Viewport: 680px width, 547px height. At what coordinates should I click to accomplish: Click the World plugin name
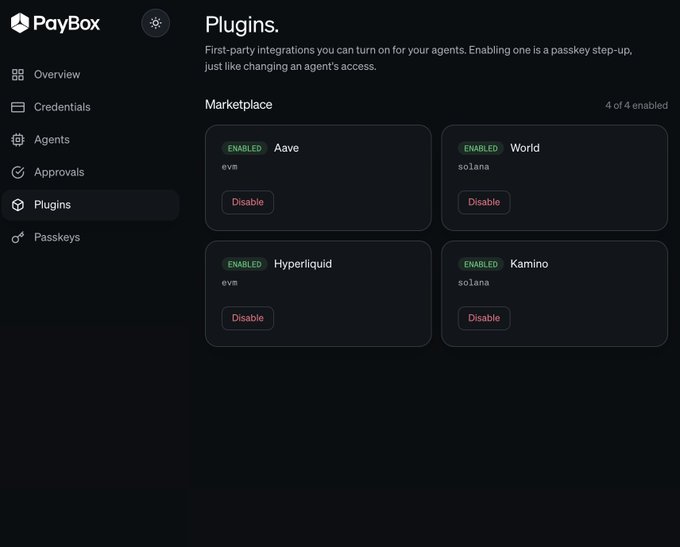[525, 148]
